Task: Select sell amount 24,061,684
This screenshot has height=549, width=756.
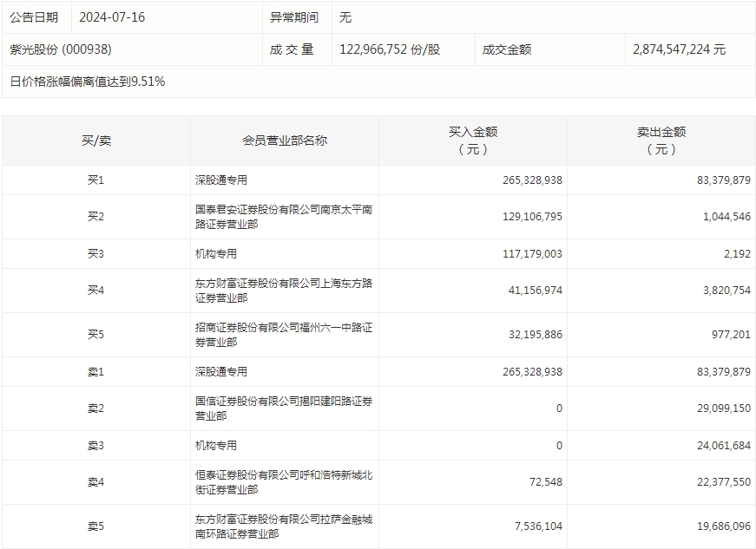Action: coord(724,446)
